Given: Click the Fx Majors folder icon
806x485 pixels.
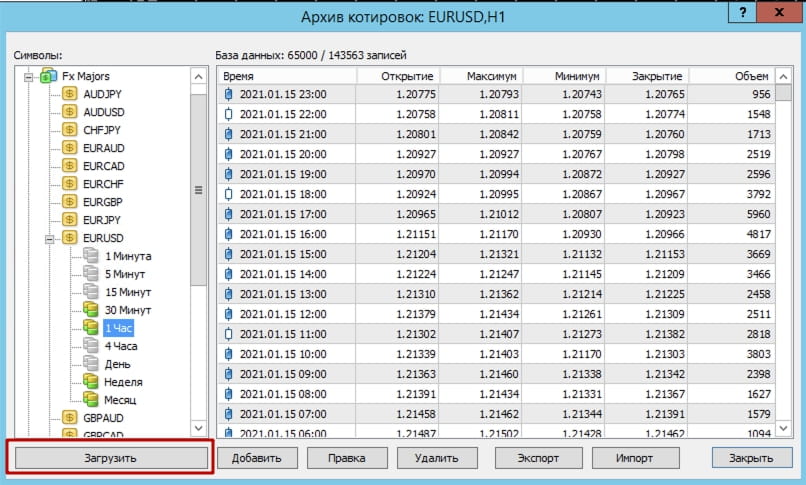Looking at the screenshot, I should click(47, 76).
